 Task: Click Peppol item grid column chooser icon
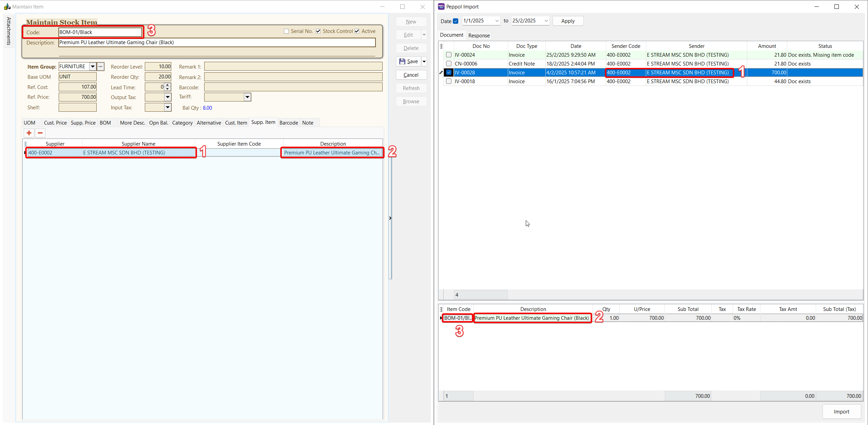point(441,309)
